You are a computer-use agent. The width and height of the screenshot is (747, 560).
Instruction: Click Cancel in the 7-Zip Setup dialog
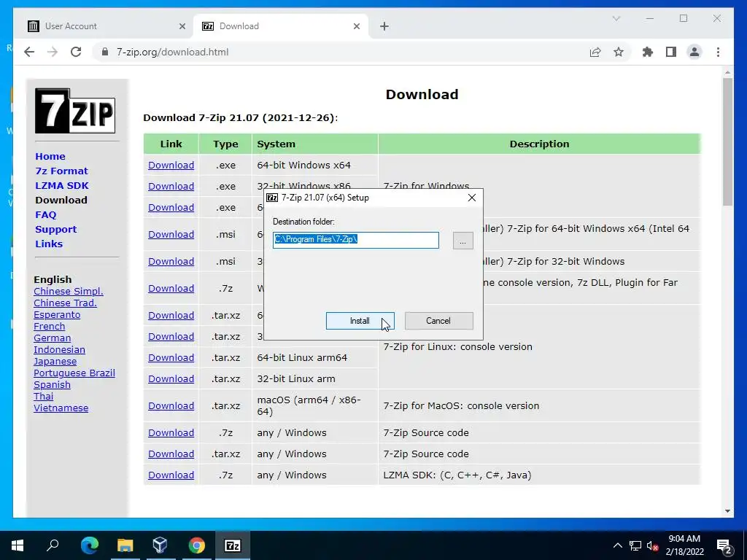click(438, 321)
